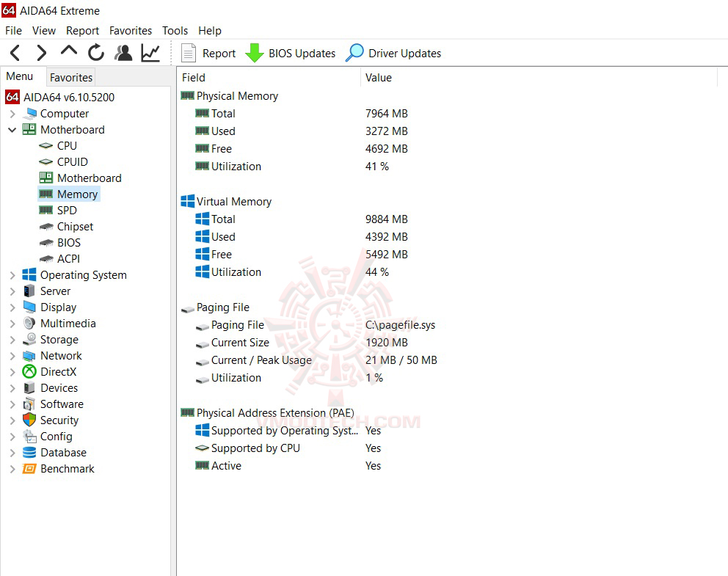Click the Network icon in tree
This screenshot has height=576, width=728.
point(29,356)
